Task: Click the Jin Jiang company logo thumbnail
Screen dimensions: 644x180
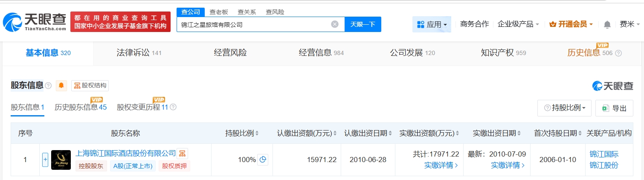Action: pos(61,160)
